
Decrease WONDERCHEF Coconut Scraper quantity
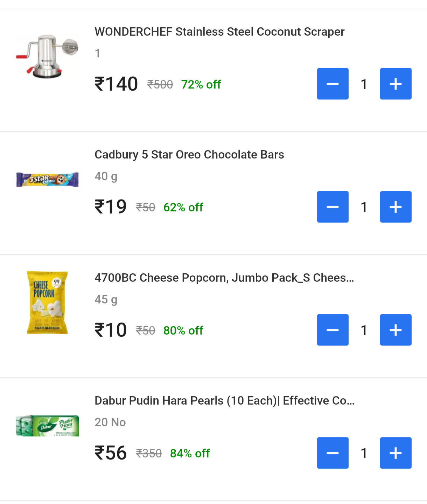[332, 84]
